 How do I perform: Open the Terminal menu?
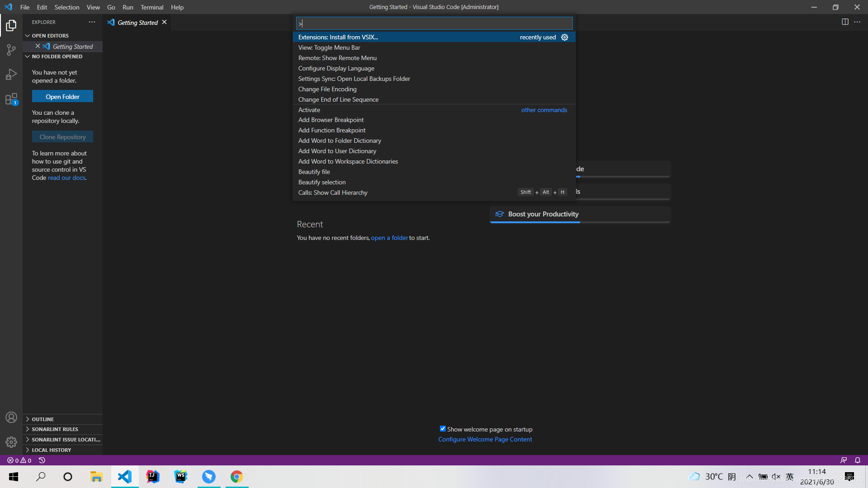point(151,7)
